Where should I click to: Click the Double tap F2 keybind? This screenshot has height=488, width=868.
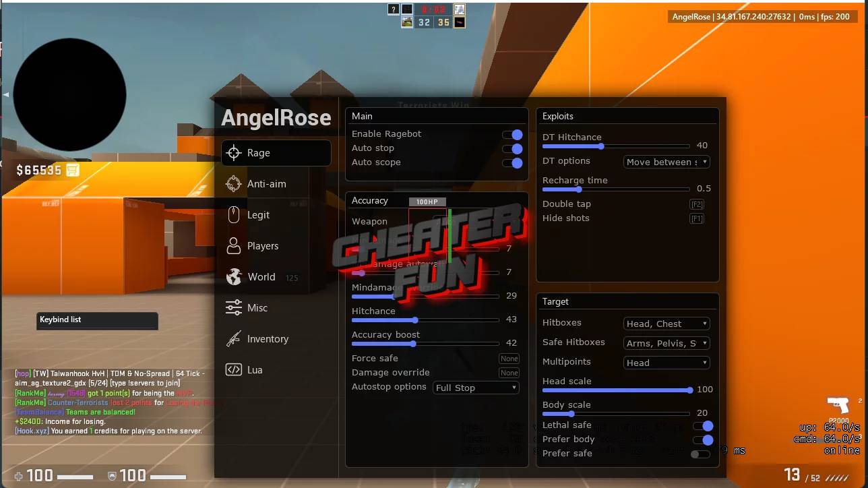(697, 204)
